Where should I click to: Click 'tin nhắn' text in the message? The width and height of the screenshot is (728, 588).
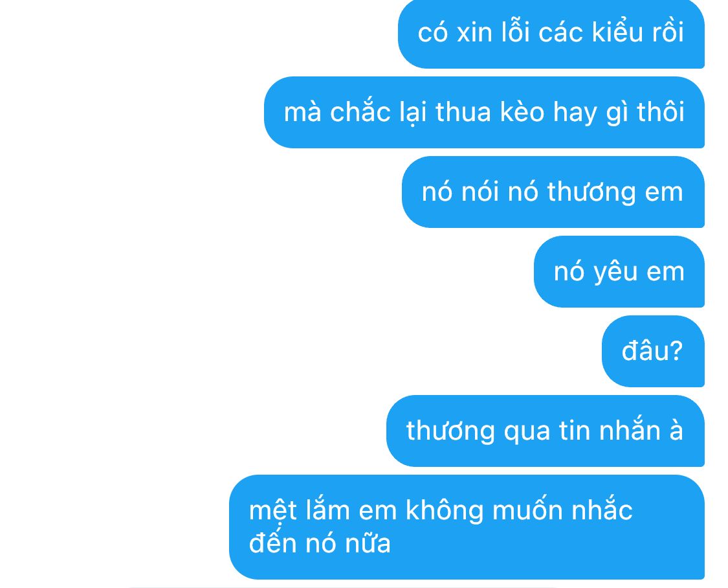point(610,430)
